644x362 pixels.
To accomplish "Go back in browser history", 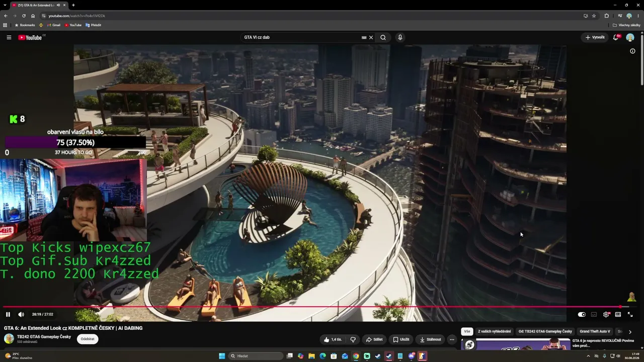I will pos(6,16).
